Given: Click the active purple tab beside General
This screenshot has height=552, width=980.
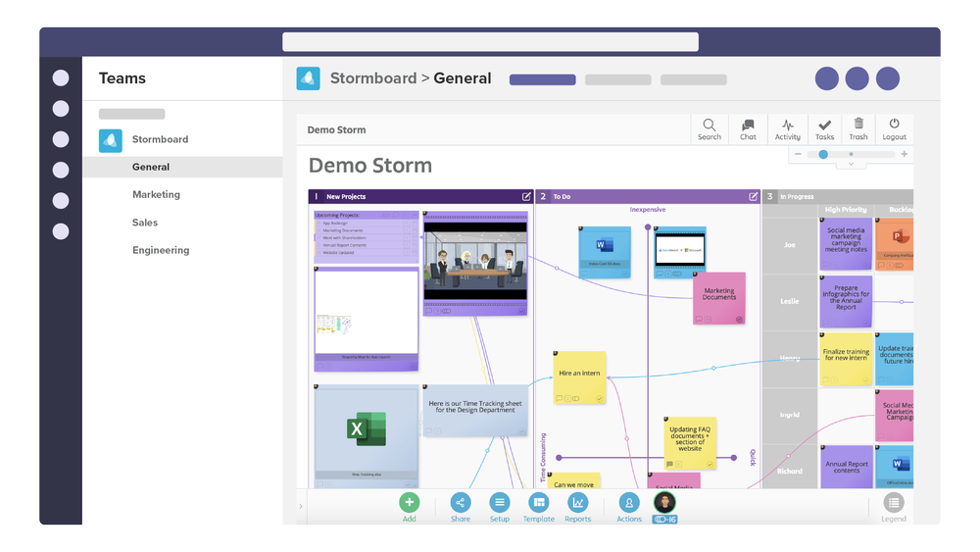Looking at the screenshot, I should (543, 80).
